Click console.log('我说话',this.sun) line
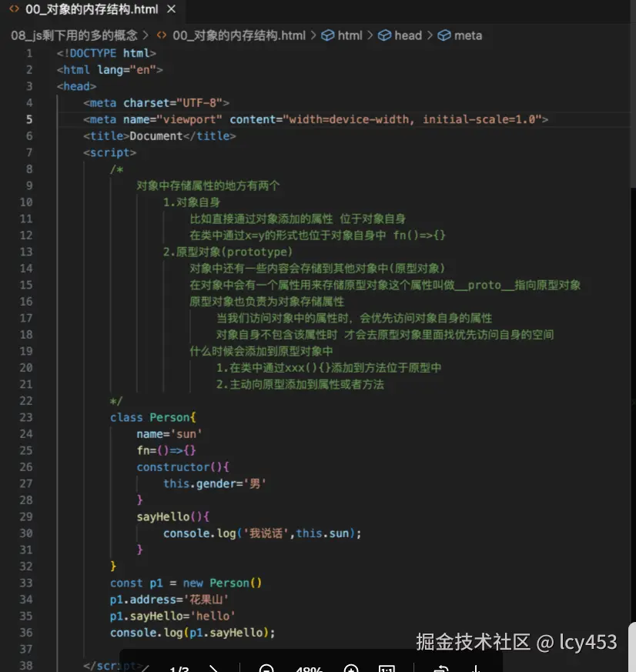636x672 pixels. pyautogui.click(x=263, y=533)
